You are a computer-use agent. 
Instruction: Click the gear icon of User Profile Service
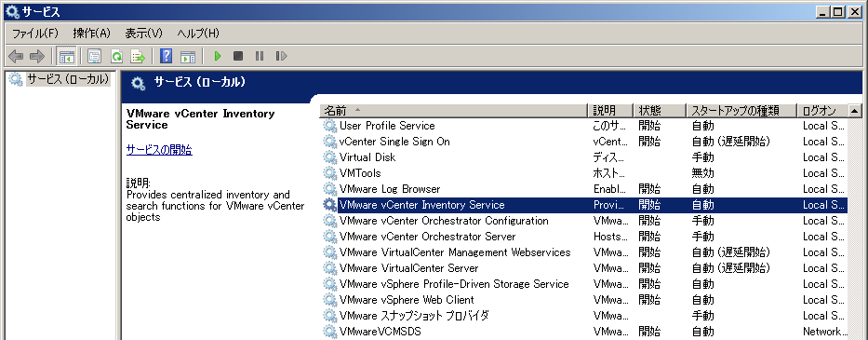click(330, 126)
